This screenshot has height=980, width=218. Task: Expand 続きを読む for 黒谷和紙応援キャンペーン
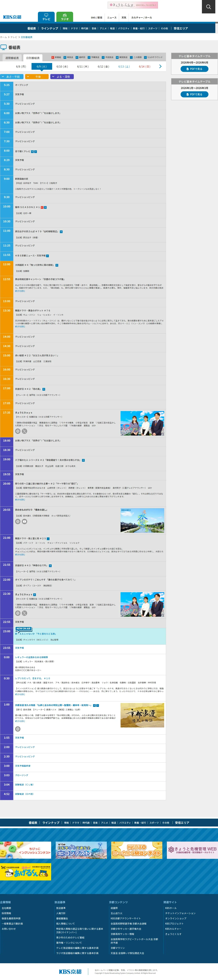(20, 291)
